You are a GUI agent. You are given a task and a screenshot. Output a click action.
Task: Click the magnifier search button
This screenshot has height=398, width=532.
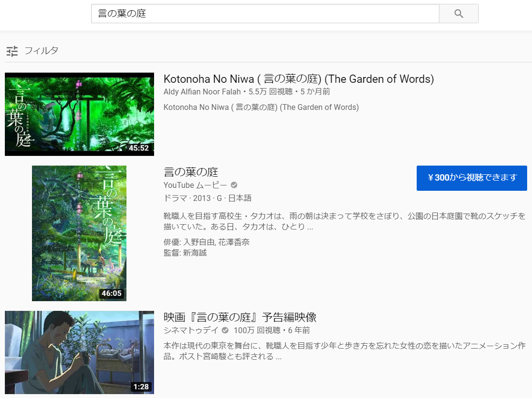click(459, 14)
